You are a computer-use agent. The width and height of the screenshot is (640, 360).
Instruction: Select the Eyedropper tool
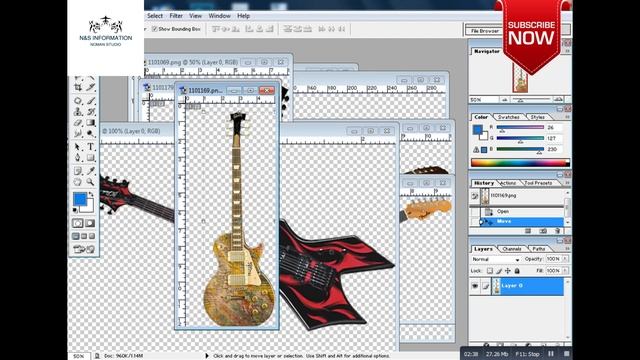pos(91,171)
